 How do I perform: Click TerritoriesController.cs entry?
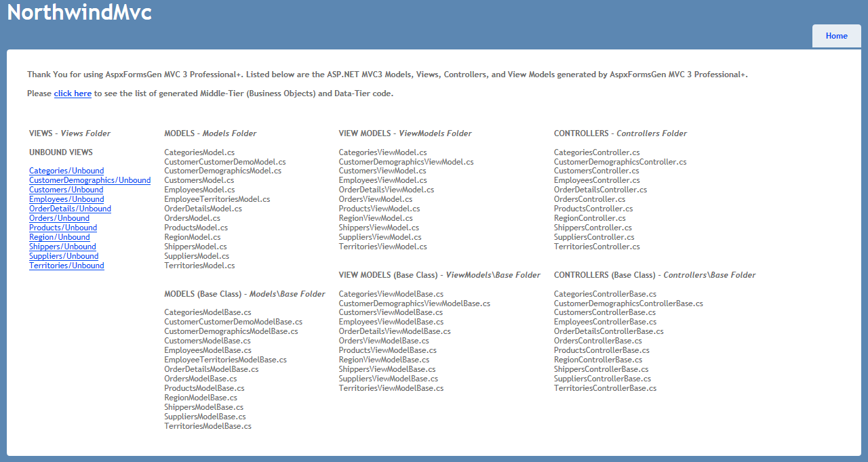click(597, 247)
